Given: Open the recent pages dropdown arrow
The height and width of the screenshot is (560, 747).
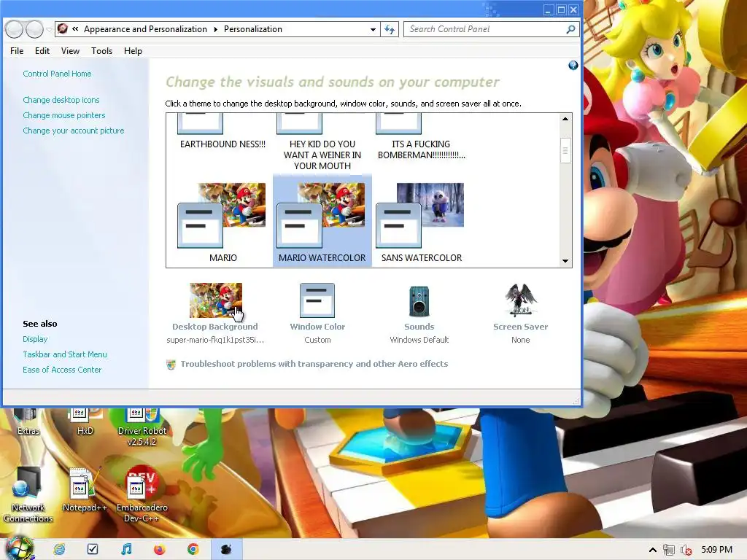Looking at the screenshot, I should tap(49, 29).
